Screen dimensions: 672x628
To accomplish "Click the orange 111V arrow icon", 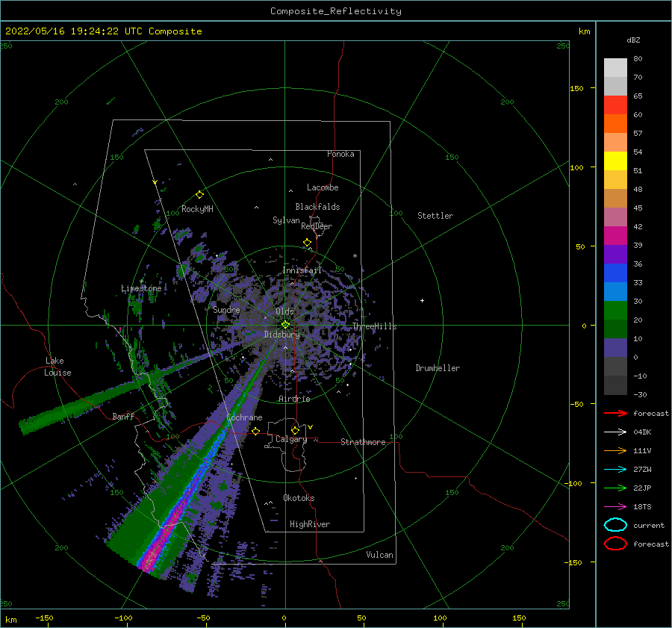I will point(615,450).
